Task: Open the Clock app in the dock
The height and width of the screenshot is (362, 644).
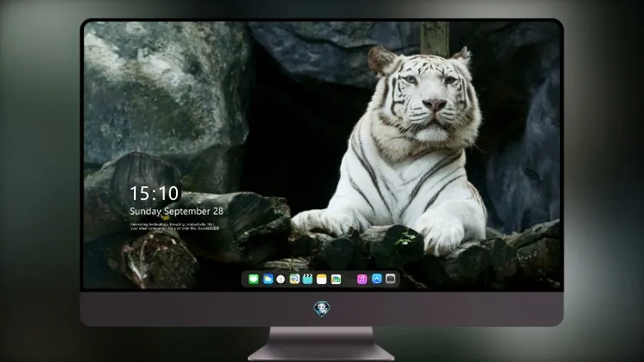Action: coord(281,279)
